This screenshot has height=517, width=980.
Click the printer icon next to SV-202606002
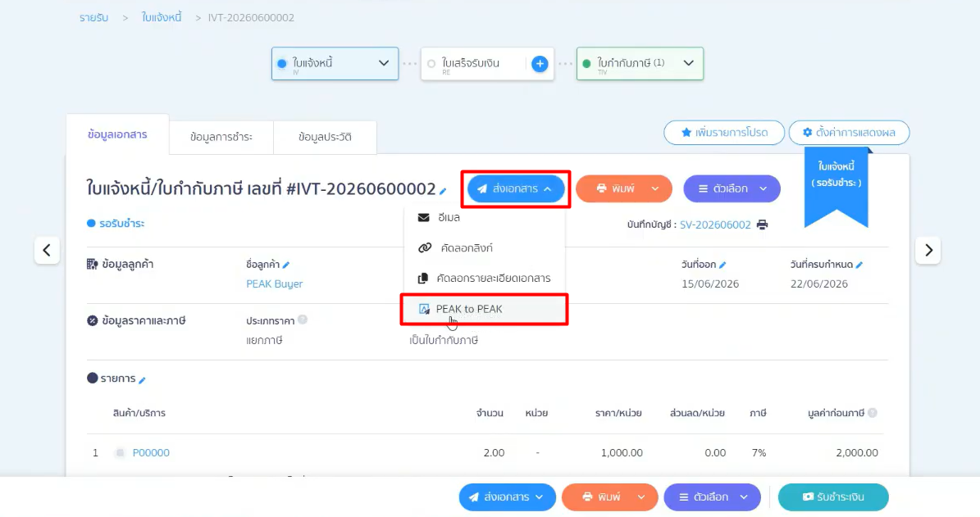762,224
